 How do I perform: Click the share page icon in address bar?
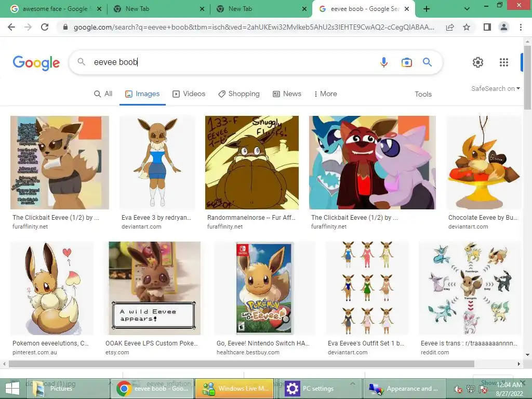(450, 27)
